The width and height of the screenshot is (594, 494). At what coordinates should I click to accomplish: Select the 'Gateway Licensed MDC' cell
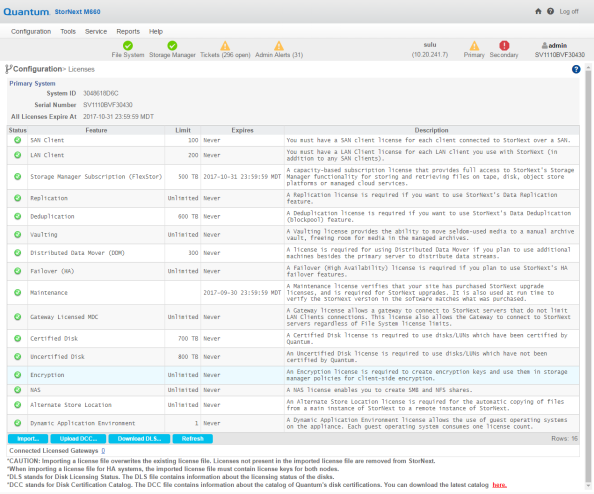coord(96,317)
